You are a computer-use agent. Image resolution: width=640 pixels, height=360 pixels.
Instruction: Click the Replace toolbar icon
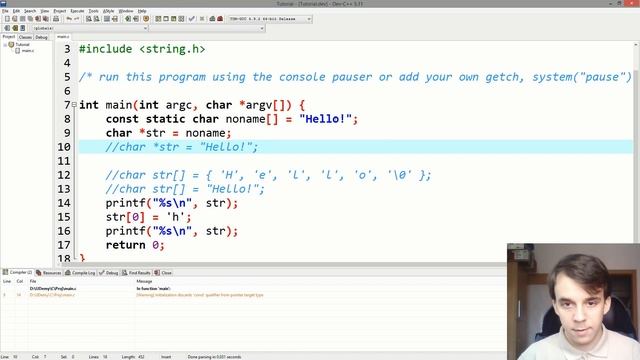(96, 19)
